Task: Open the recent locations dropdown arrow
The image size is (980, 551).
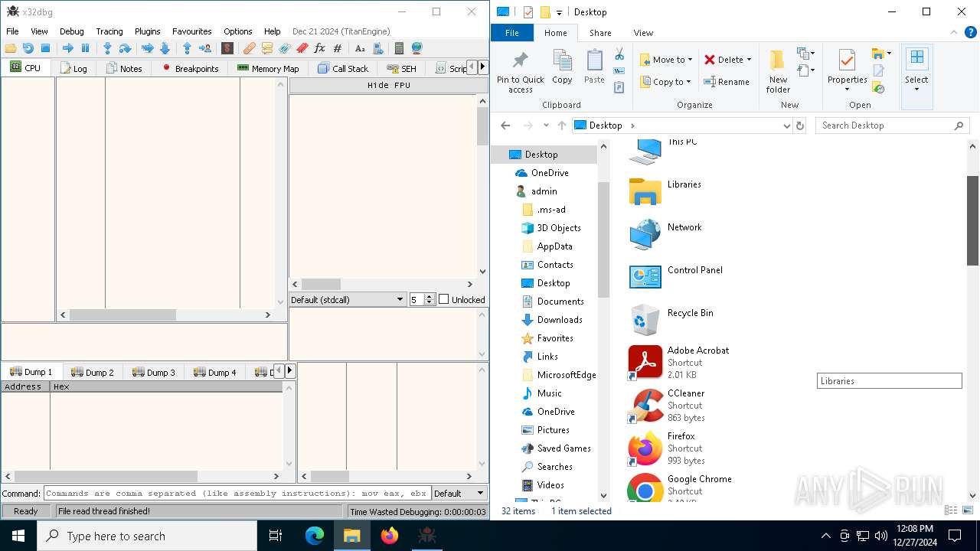Action: 546,126
